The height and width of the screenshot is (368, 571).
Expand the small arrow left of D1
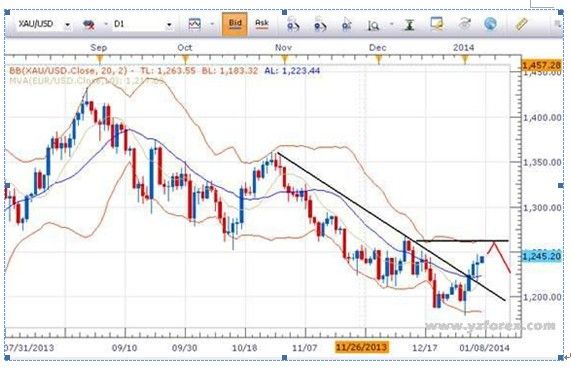pos(106,24)
